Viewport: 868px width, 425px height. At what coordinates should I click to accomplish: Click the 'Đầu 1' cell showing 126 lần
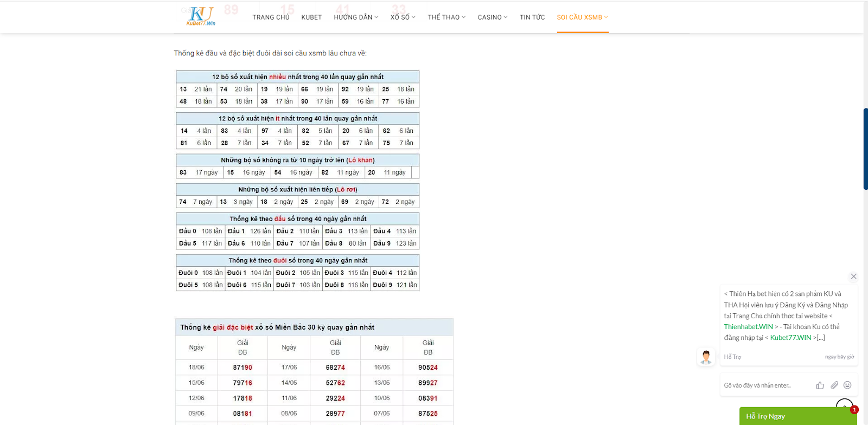pyautogui.click(x=249, y=231)
